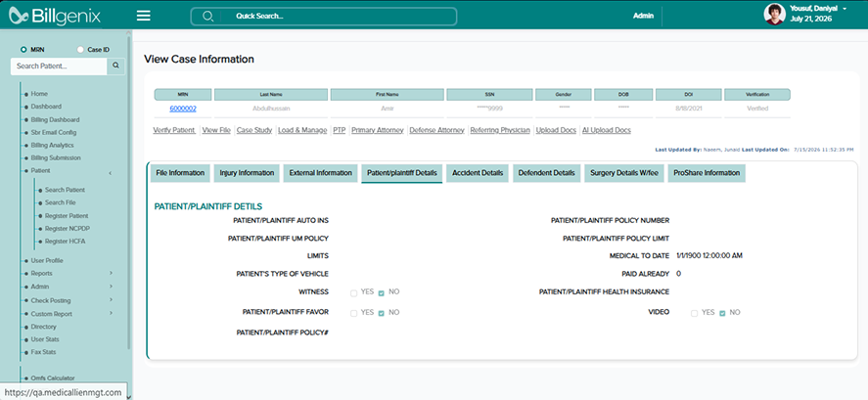The width and height of the screenshot is (868, 400).
Task: Open Billing Analytics in sidebar
Action: (52, 145)
